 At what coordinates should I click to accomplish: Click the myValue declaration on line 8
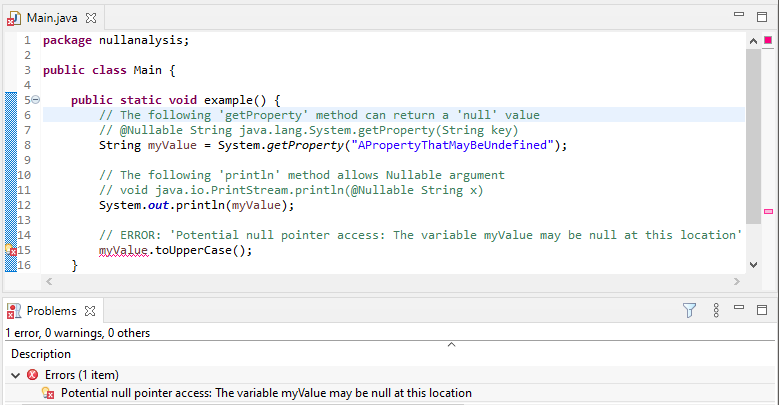click(x=172, y=145)
